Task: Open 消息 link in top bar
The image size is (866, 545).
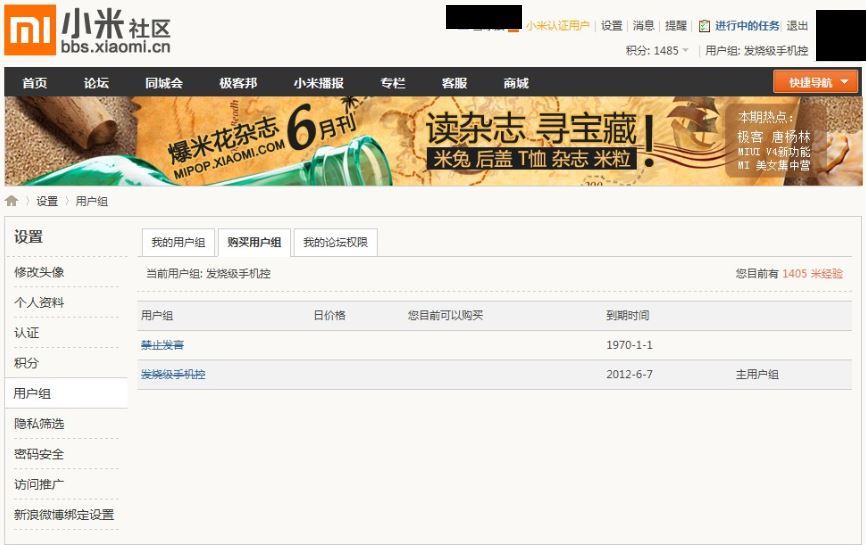Action: (x=643, y=26)
